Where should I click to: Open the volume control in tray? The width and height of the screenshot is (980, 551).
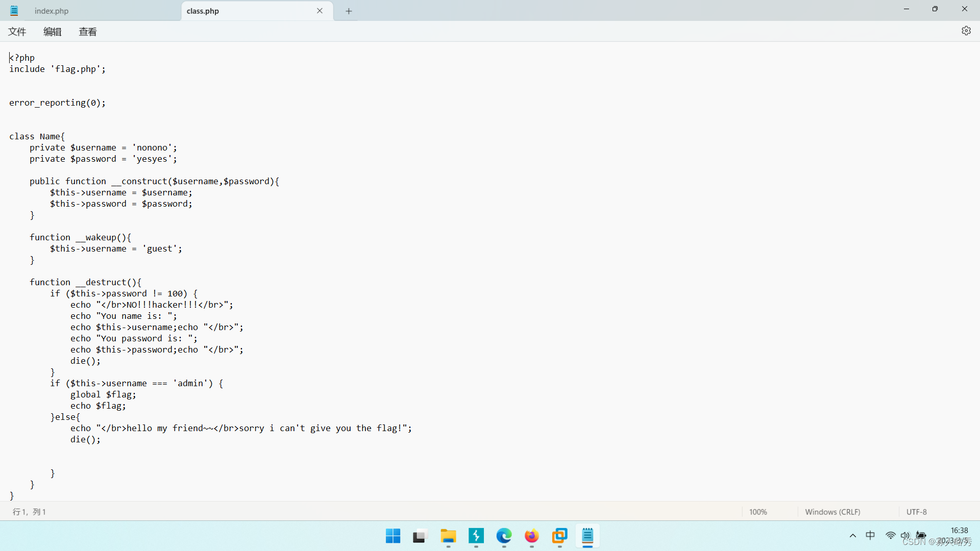coord(905,536)
